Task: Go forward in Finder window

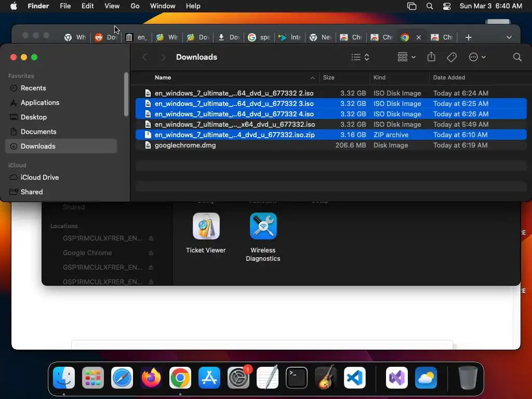Action: 163,57
